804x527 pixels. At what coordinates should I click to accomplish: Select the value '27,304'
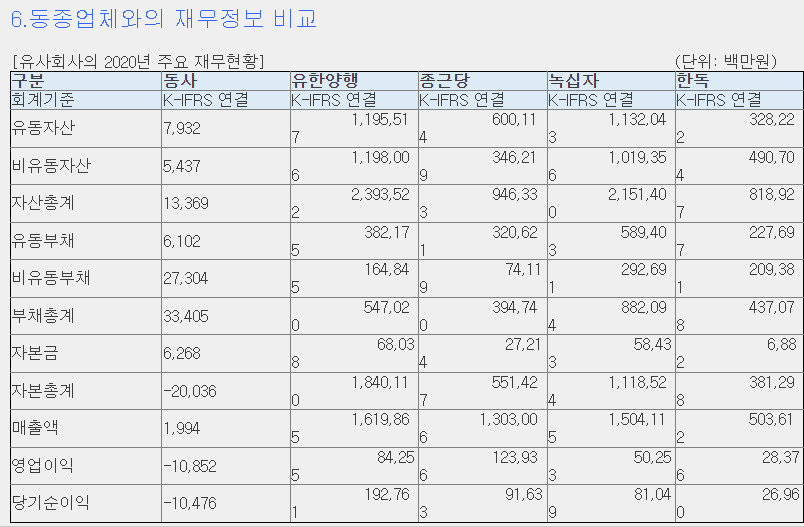[186, 278]
